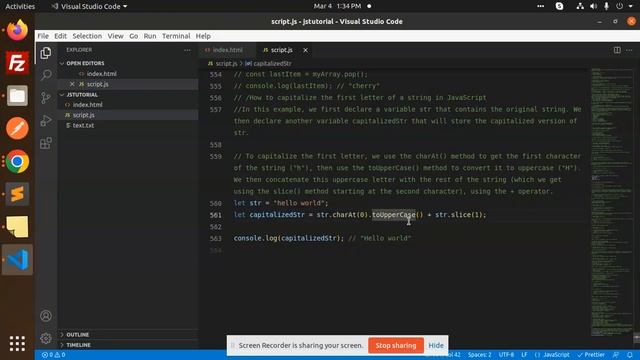The image size is (640, 360).
Task: Click capitalizedStr in the breadcrumb
Action: [x=272, y=64]
